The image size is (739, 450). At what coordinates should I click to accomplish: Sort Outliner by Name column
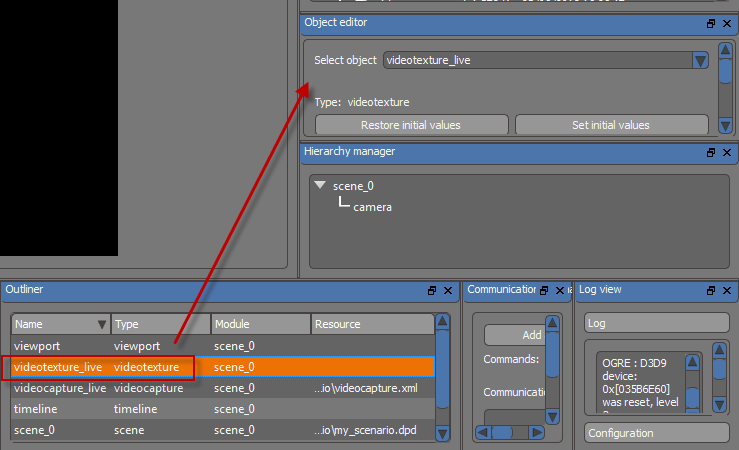tap(60, 324)
